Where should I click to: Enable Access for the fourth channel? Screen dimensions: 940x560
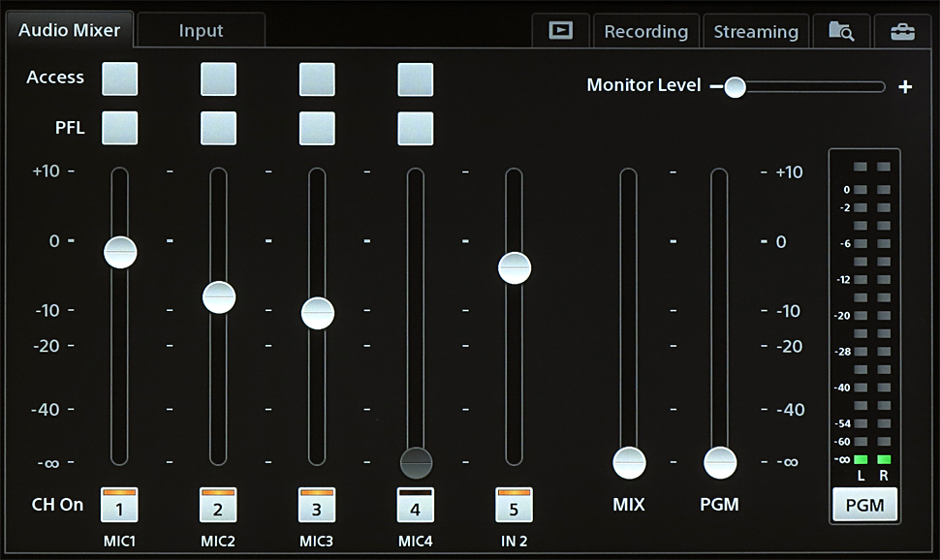click(x=415, y=79)
